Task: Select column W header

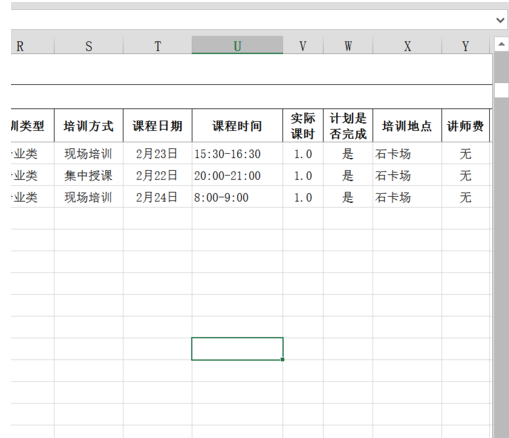Action: pyautogui.click(x=348, y=45)
